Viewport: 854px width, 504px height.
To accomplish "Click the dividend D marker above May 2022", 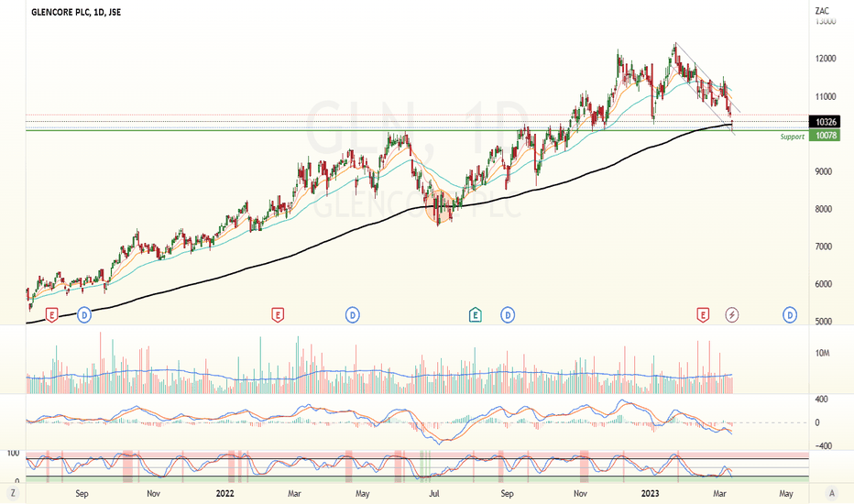I will (353, 315).
